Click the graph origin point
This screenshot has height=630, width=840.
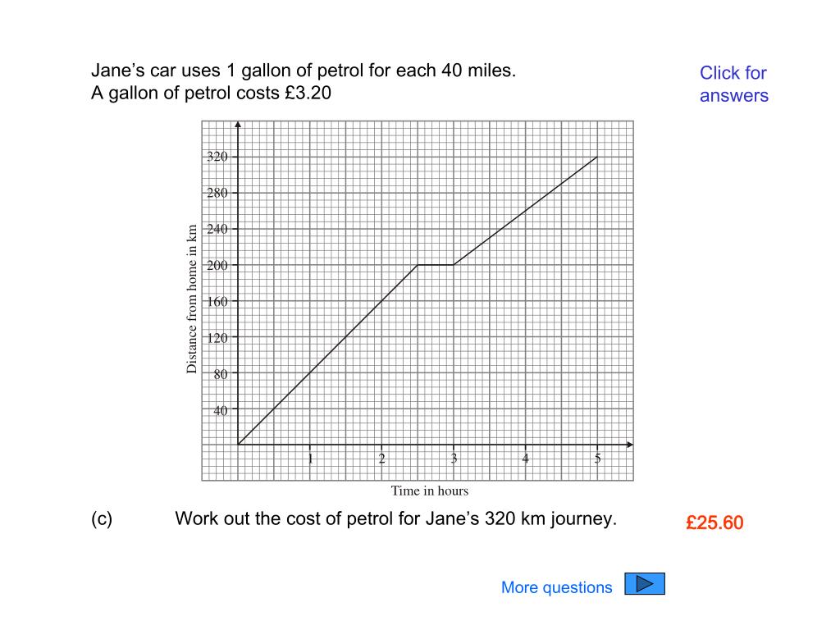[239, 444]
